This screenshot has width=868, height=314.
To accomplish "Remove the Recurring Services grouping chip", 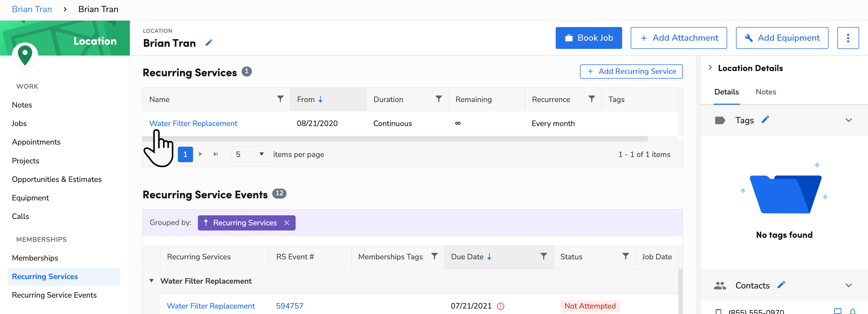I will (287, 223).
